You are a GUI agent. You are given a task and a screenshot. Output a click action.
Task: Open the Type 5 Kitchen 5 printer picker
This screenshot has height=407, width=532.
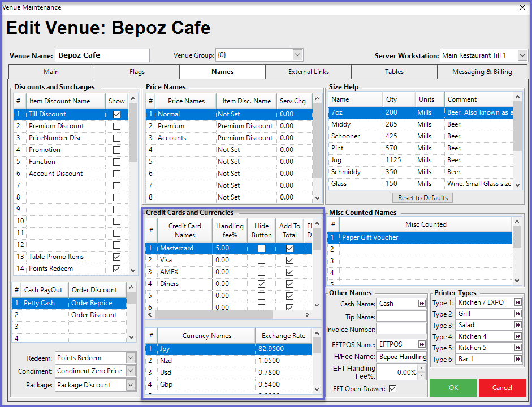click(518, 348)
